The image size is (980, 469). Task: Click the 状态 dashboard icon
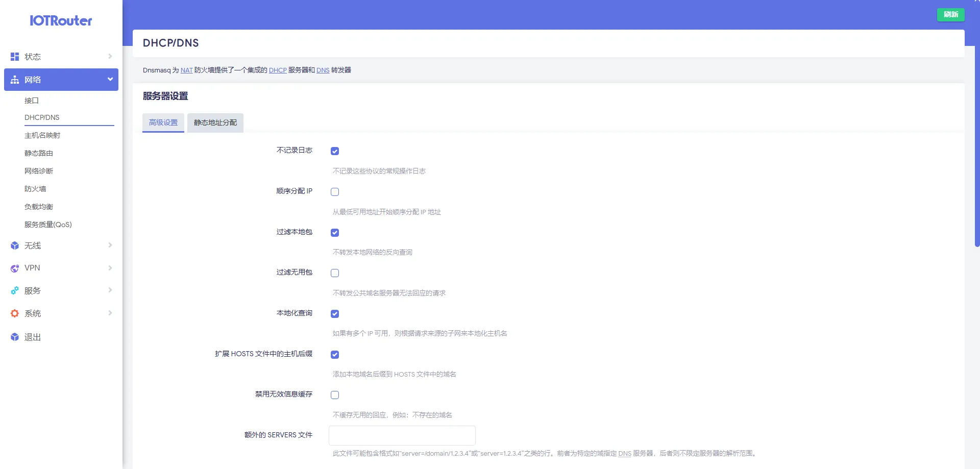[15, 57]
